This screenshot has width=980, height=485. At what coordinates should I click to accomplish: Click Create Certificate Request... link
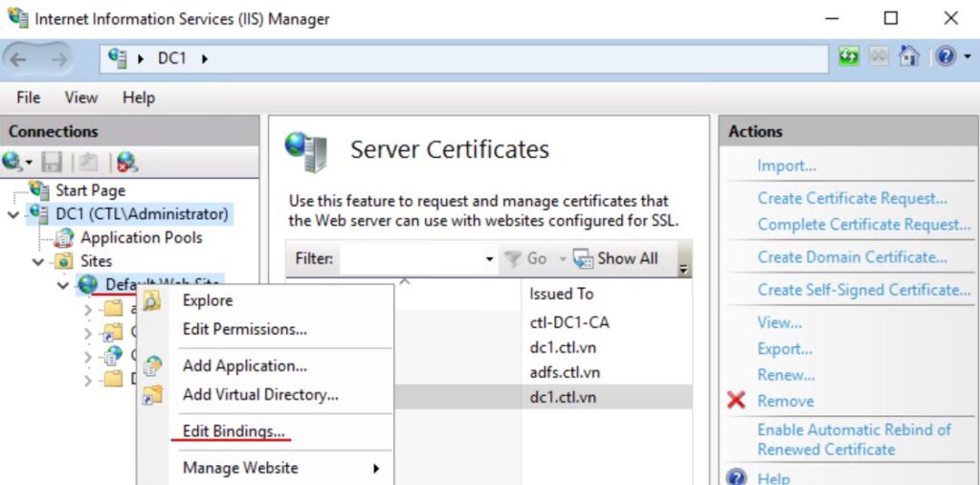pos(852,198)
